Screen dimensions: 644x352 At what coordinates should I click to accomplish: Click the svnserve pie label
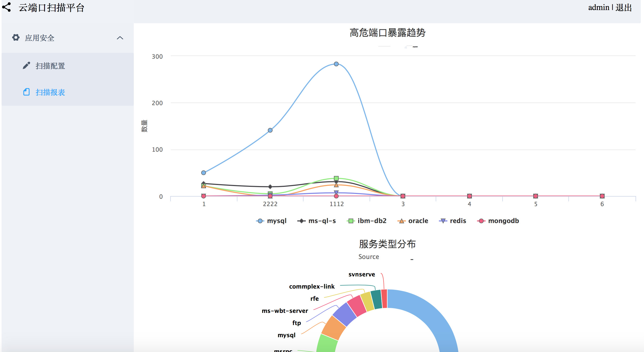362,274
